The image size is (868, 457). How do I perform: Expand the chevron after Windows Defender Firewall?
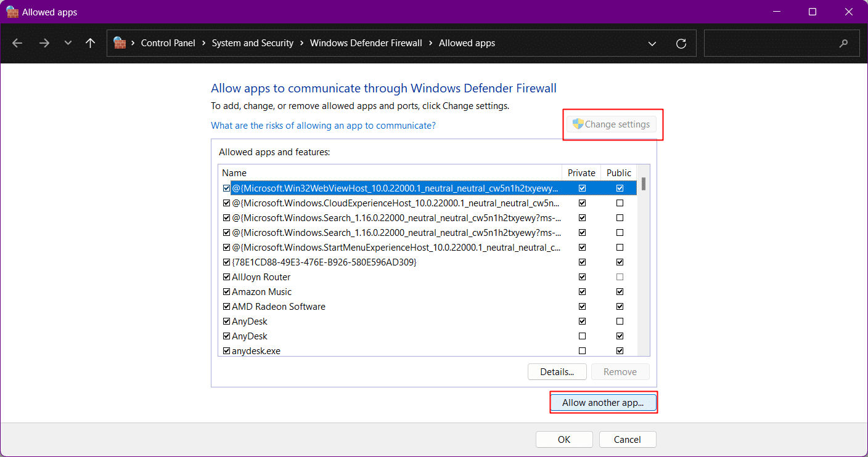point(430,43)
